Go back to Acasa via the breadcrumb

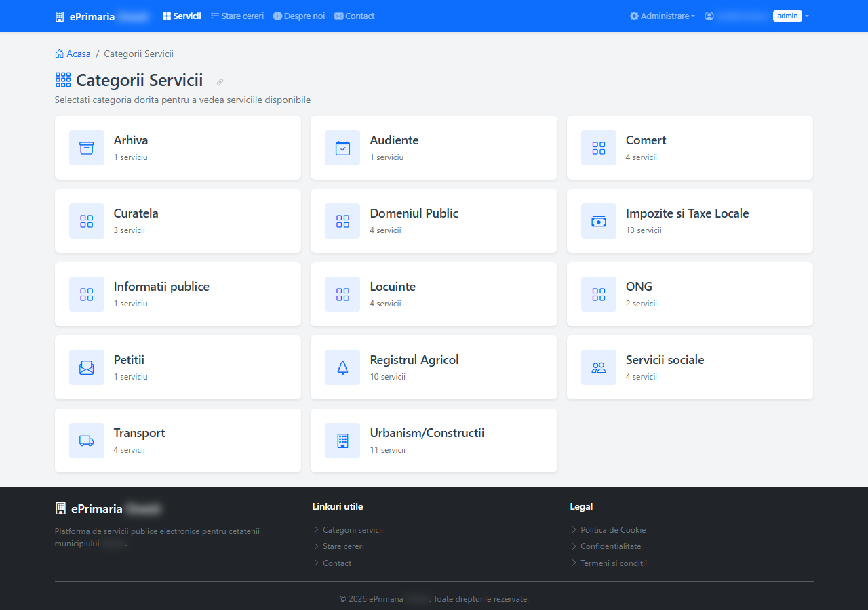click(73, 54)
